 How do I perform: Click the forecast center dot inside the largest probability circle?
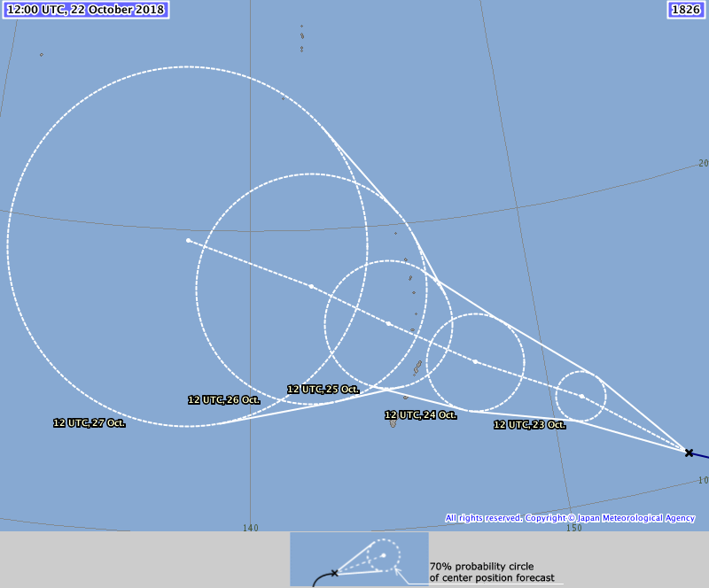click(189, 241)
